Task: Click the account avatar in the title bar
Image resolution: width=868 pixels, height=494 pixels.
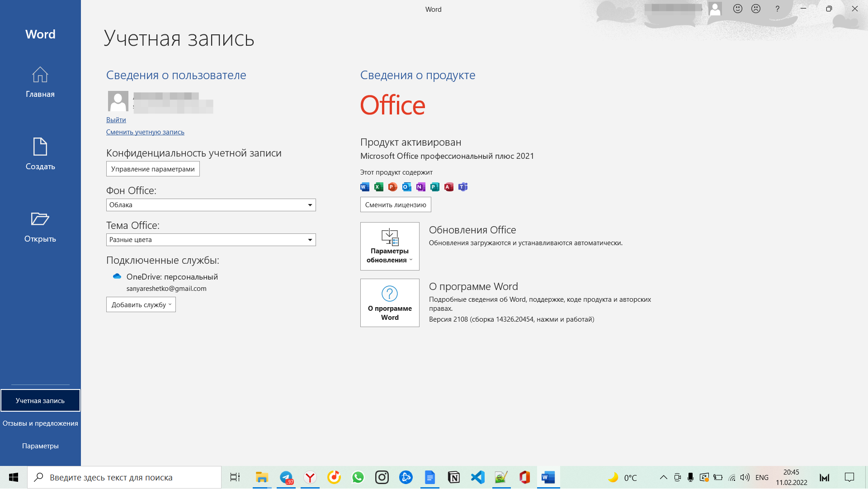Action: point(715,9)
